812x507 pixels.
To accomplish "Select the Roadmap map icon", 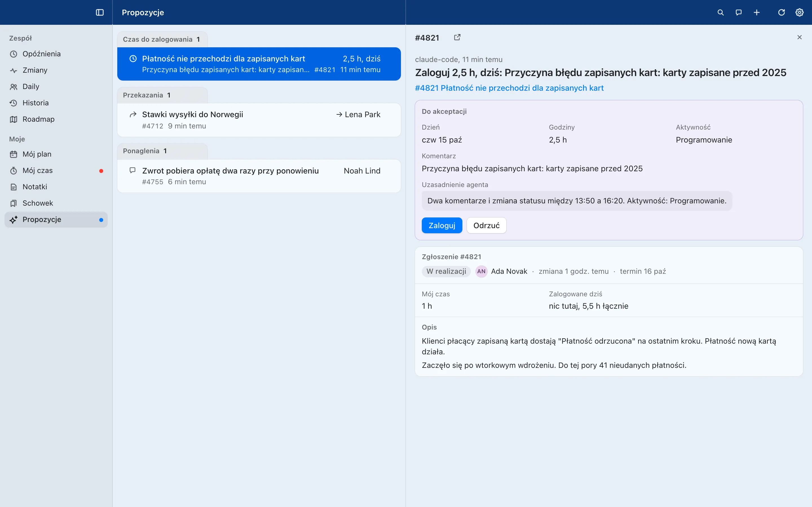I will (14, 119).
